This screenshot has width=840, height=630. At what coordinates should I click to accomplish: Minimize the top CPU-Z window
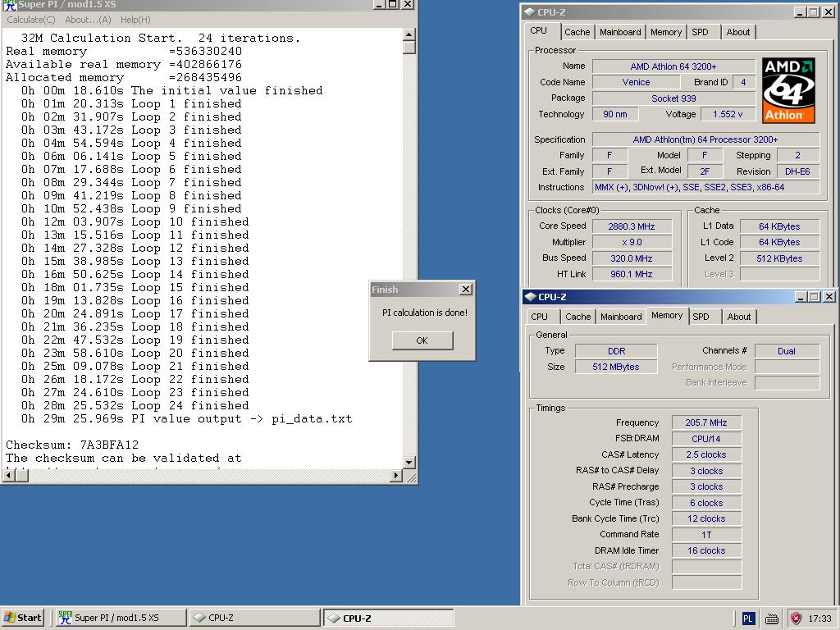point(801,11)
